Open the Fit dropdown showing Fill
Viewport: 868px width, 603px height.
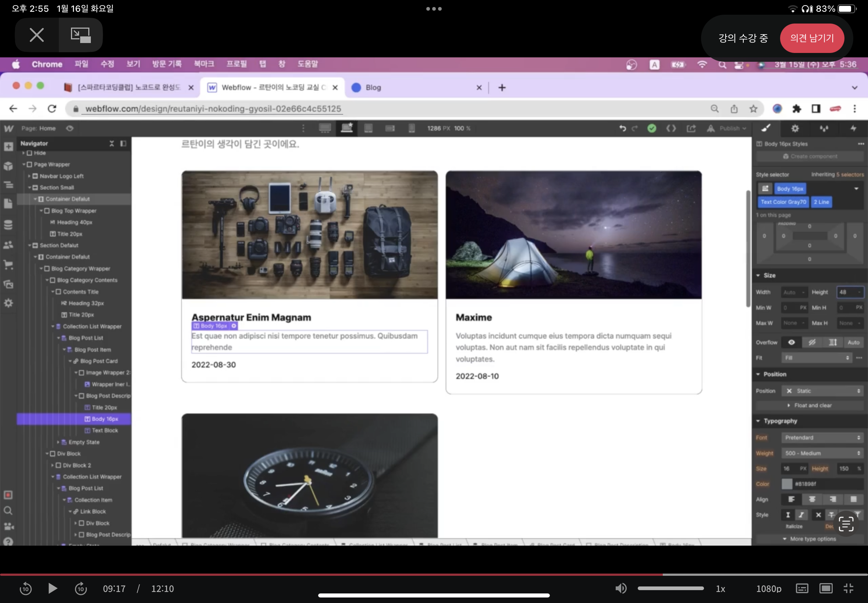coord(816,358)
